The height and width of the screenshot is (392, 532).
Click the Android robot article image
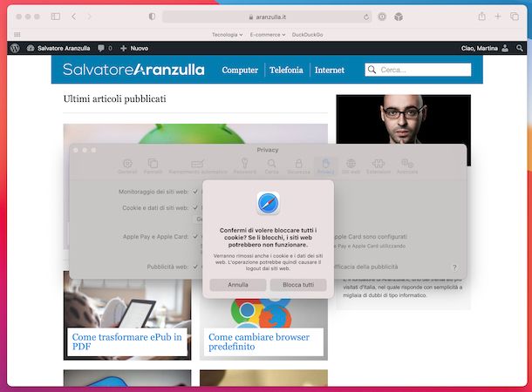click(x=195, y=133)
